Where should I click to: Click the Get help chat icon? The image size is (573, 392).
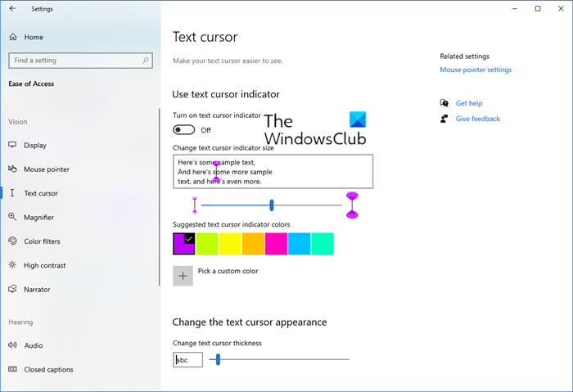tap(444, 103)
